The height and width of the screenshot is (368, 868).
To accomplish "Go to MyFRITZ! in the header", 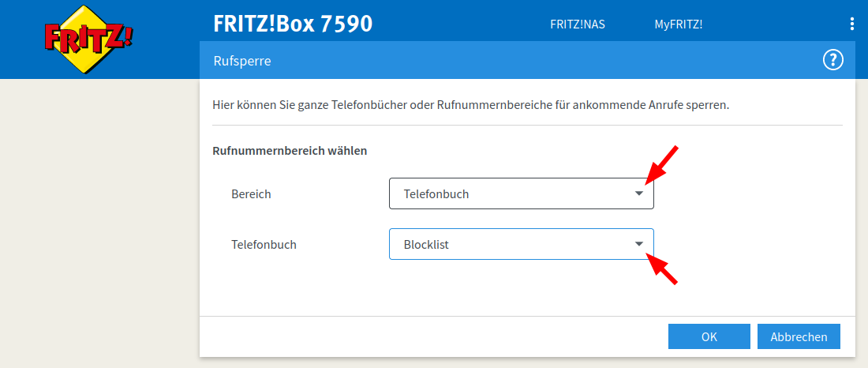I will point(678,24).
